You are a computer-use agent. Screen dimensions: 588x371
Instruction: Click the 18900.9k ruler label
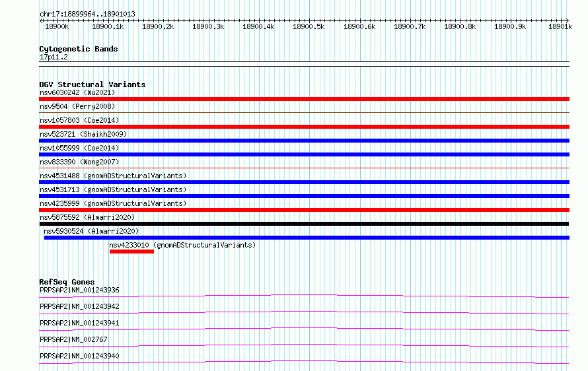(510, 26)
